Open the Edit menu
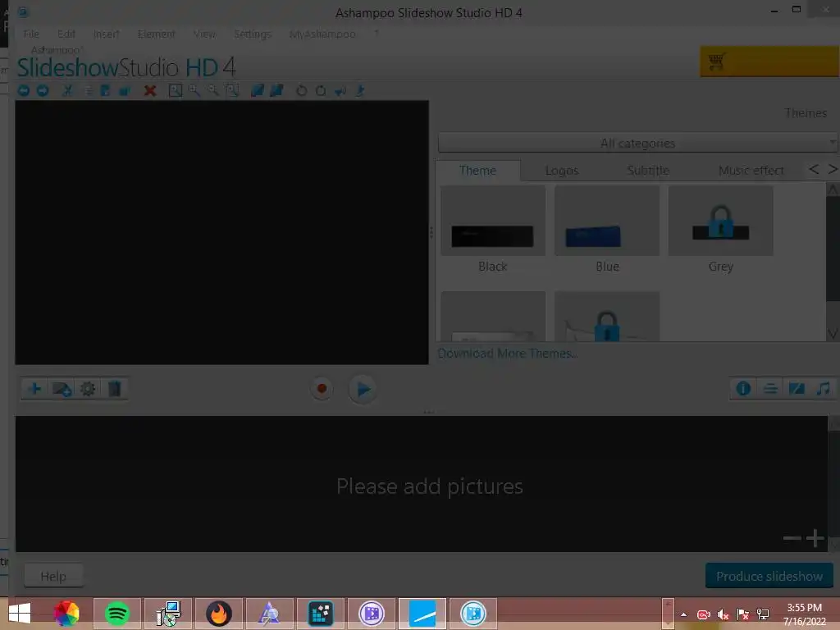 click(66, 34)
